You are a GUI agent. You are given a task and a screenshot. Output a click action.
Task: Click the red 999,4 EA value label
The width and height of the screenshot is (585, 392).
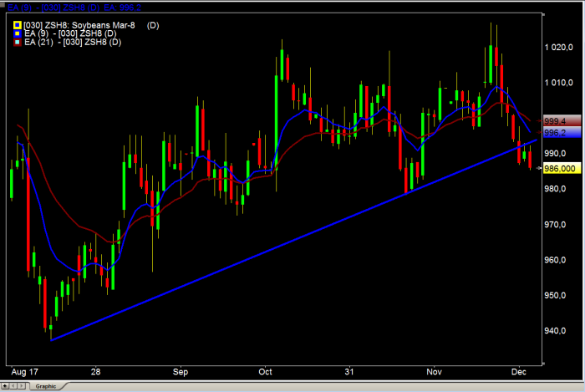[x=556, y=120]
